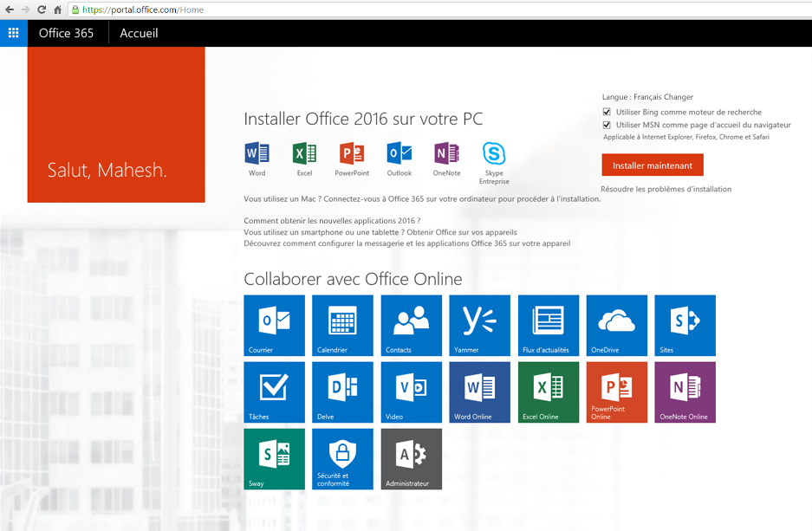
Task: Click the PowerPoint desktop app icon
Action: (x=352, y=153)
